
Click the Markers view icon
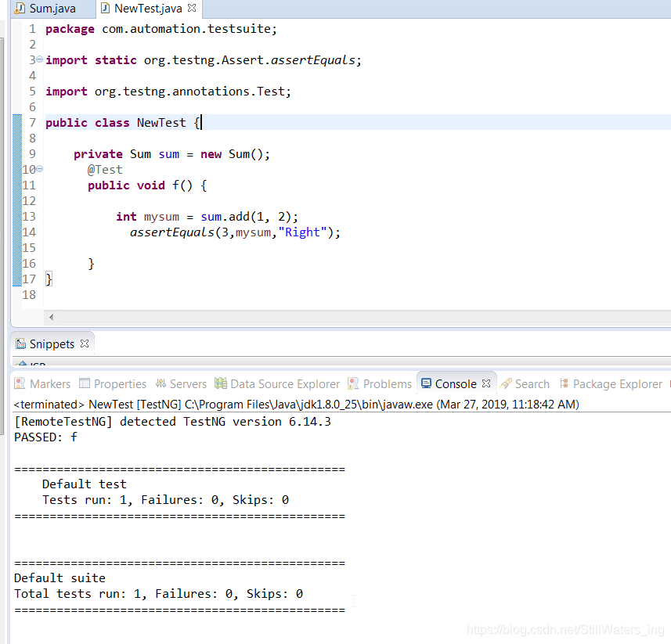click(x=20, y=383)
